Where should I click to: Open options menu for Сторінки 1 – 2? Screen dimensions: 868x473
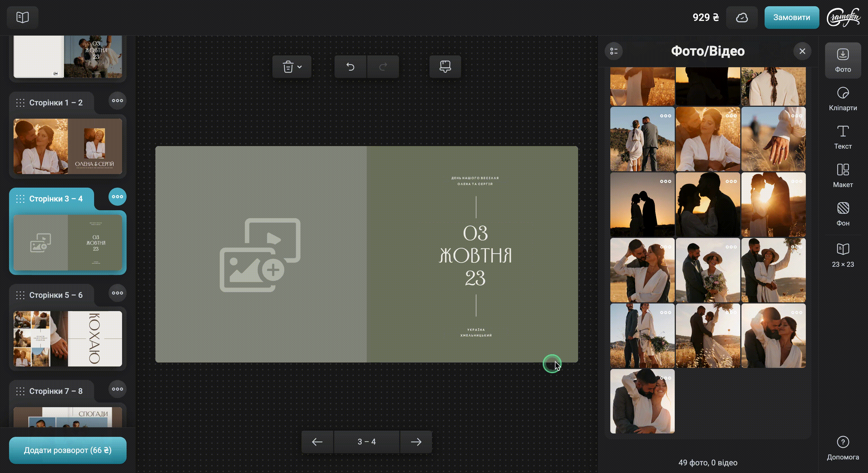pos(117,100)
